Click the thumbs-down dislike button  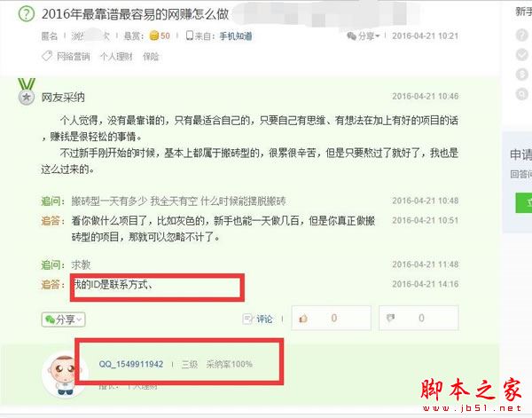tap(419, 319)
